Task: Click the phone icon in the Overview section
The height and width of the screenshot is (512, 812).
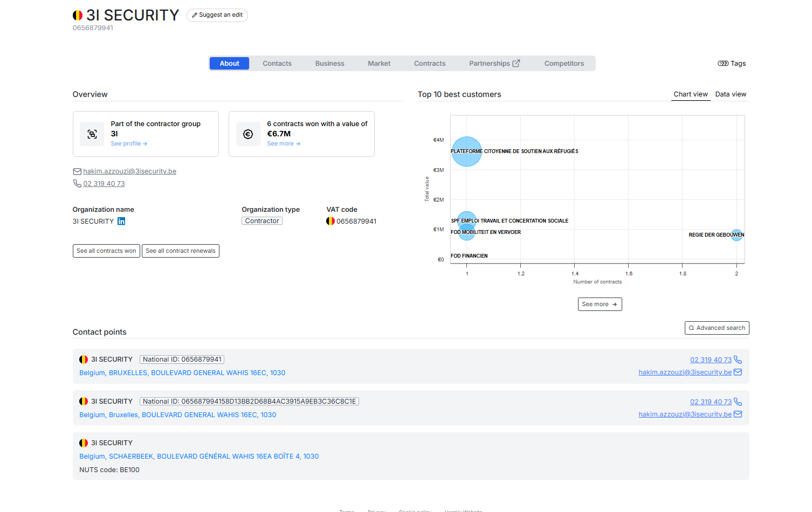Action: click(x=77, y=183)
